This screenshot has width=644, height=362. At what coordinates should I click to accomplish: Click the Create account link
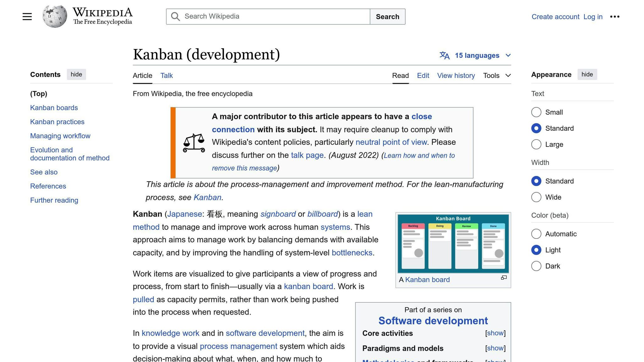(555, 17)
